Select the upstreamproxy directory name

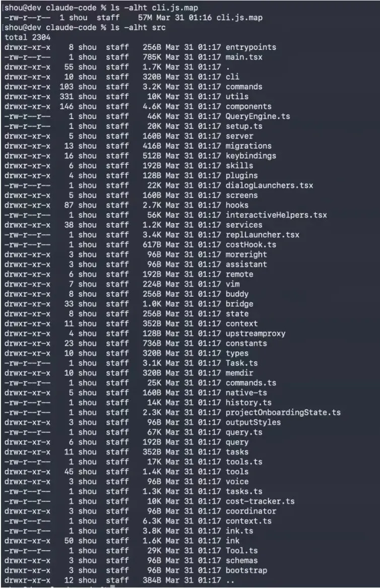(256, 334)
